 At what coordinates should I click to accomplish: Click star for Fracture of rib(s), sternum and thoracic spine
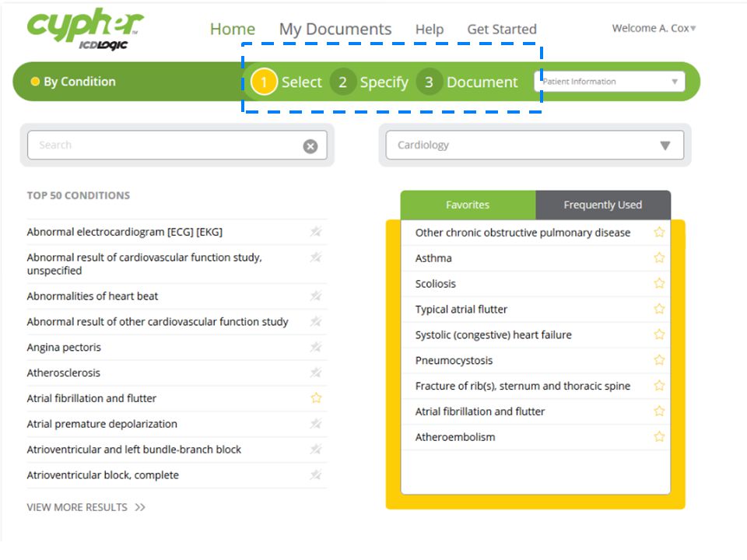pos(659,386)
